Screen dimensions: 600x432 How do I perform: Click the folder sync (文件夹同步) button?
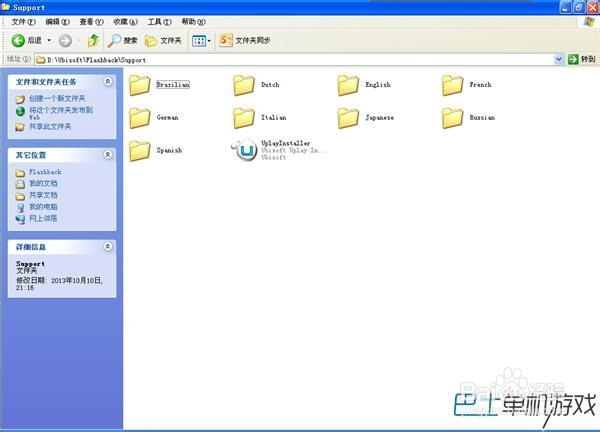[245, 40]
